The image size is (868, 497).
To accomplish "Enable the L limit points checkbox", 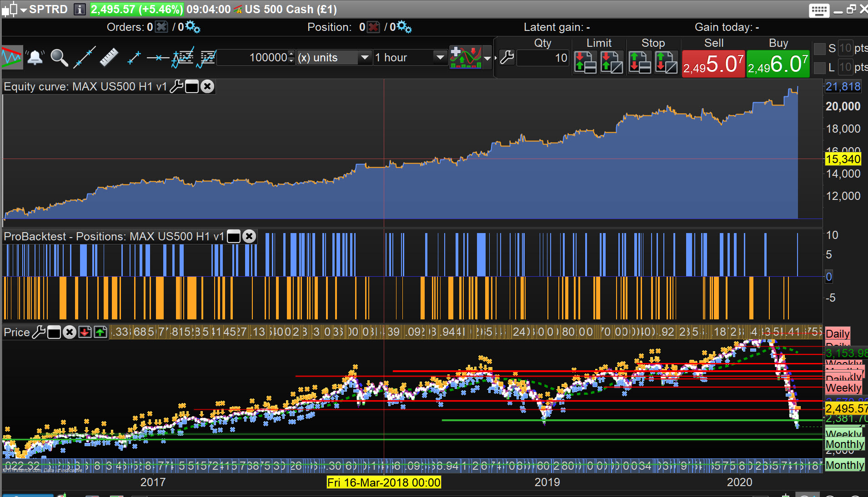I will click(x=819, y=68).
